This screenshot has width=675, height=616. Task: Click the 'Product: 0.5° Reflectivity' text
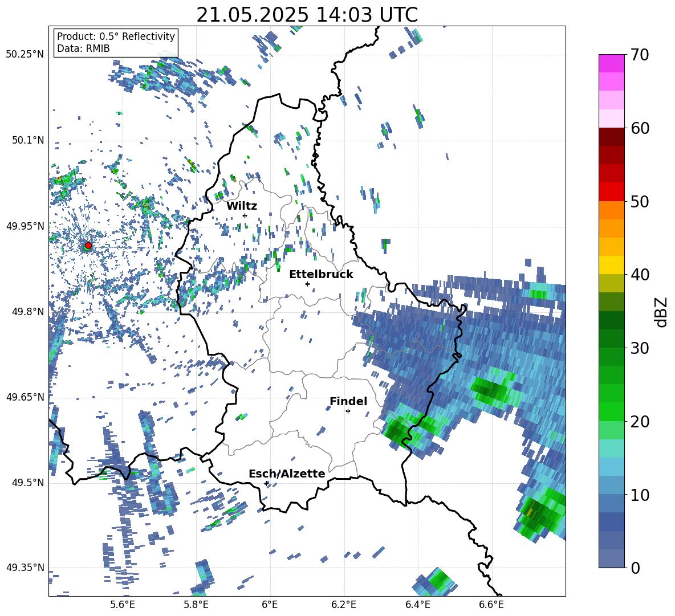116,36
